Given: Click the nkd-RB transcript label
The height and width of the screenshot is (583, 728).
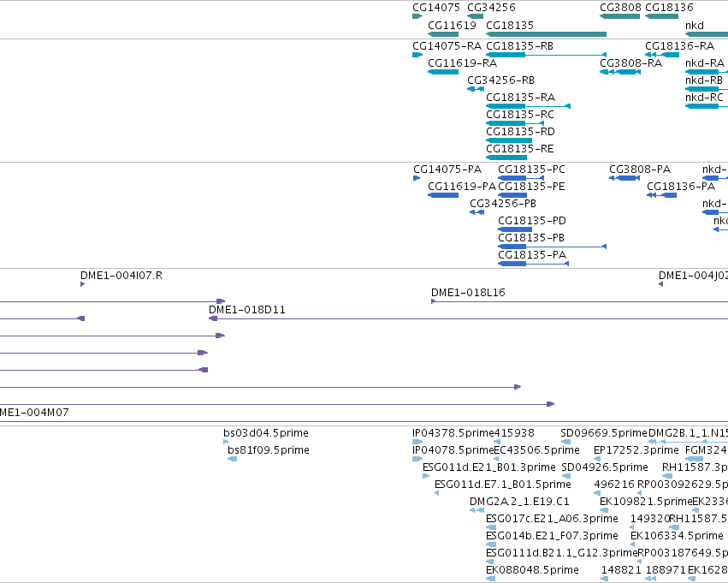Looking at the screenshot, I should pyautogui.click(x=704, y=80).
